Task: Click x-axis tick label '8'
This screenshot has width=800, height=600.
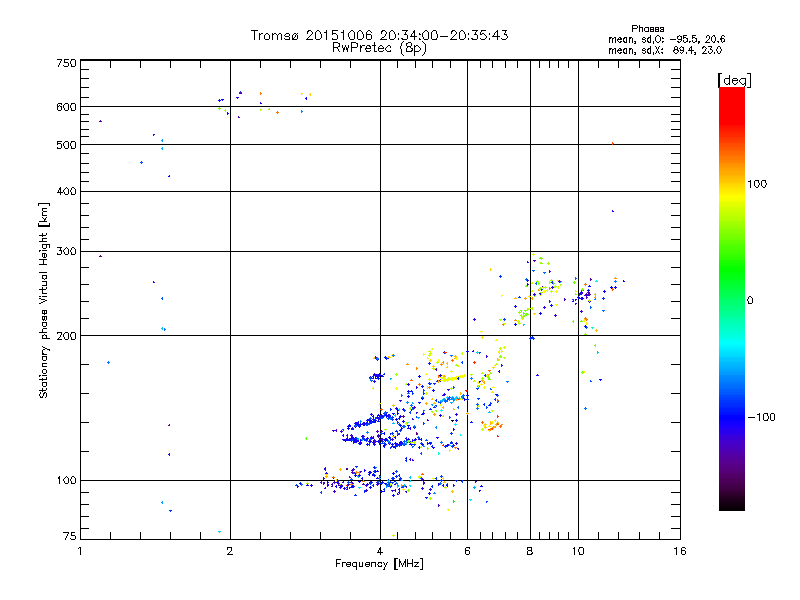Action: pos(530,551)
